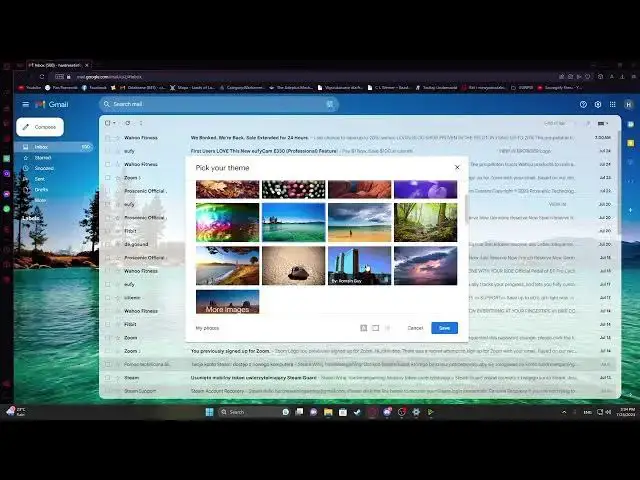This screenshot has width=640, height=480.
Task: Open the Snoozed folder
Action: pyautogui.click(x=44, y=168)
